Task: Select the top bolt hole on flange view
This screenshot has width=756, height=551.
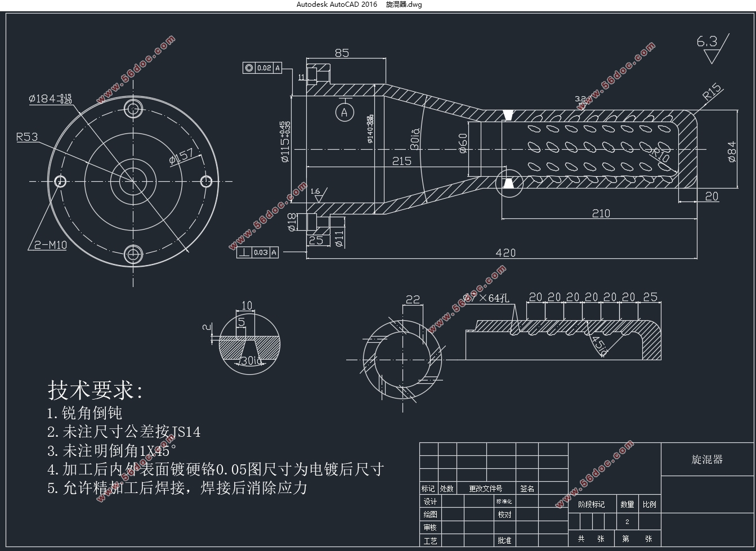Action: coord(133,108)
